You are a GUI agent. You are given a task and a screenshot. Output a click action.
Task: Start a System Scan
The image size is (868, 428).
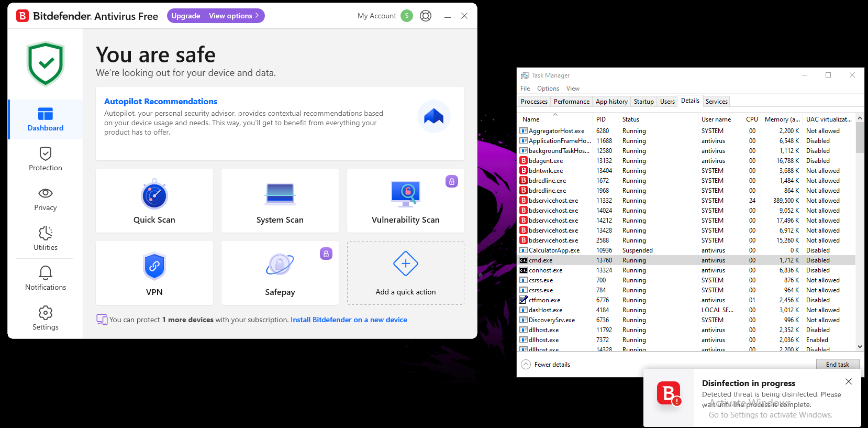tap(280, 201)
